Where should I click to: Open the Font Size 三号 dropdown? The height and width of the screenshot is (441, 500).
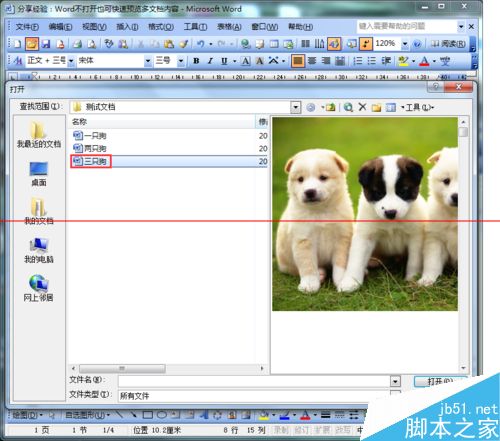click(181, 61)
